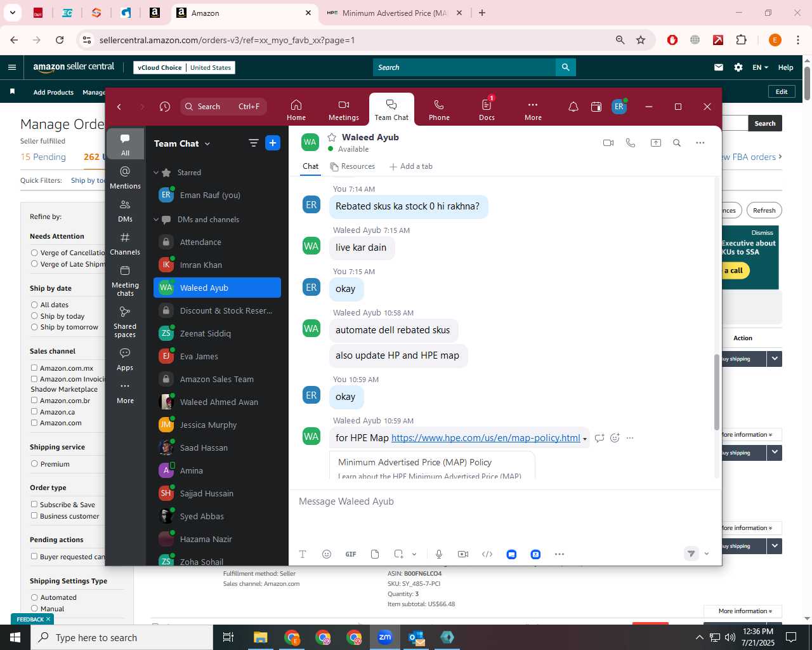
Task: Select Automated shipping settings radio
Action: click(34, 597)
